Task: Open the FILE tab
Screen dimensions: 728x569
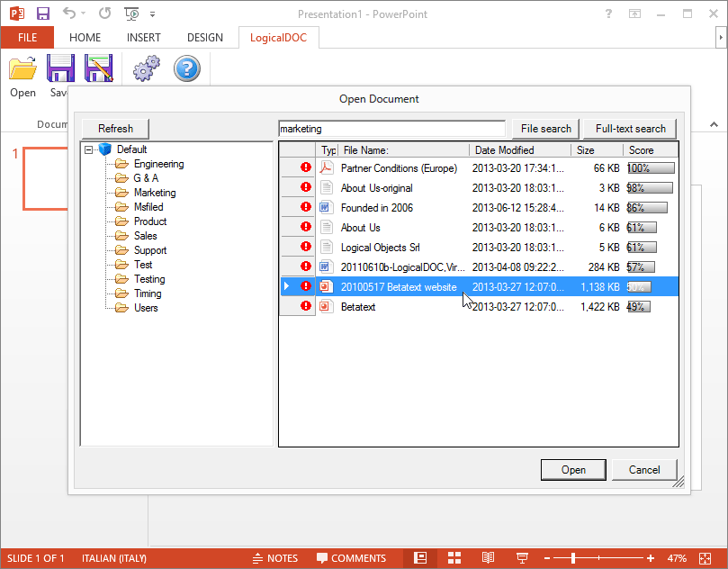Action: [27, 38]
